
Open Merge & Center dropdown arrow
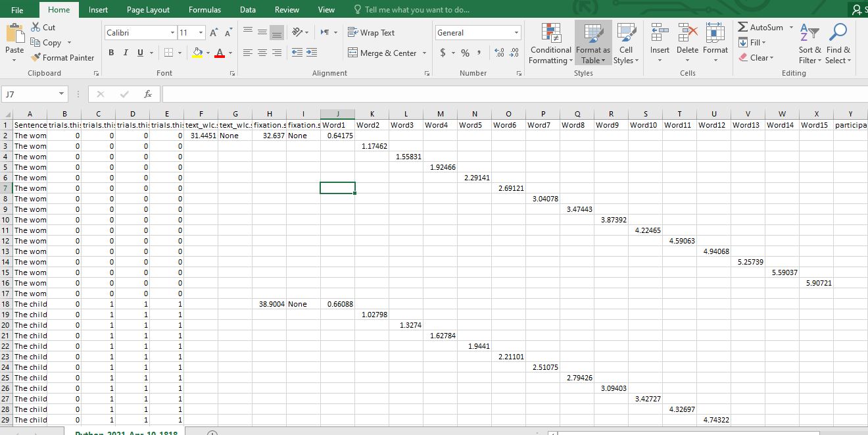click(424, 53)
